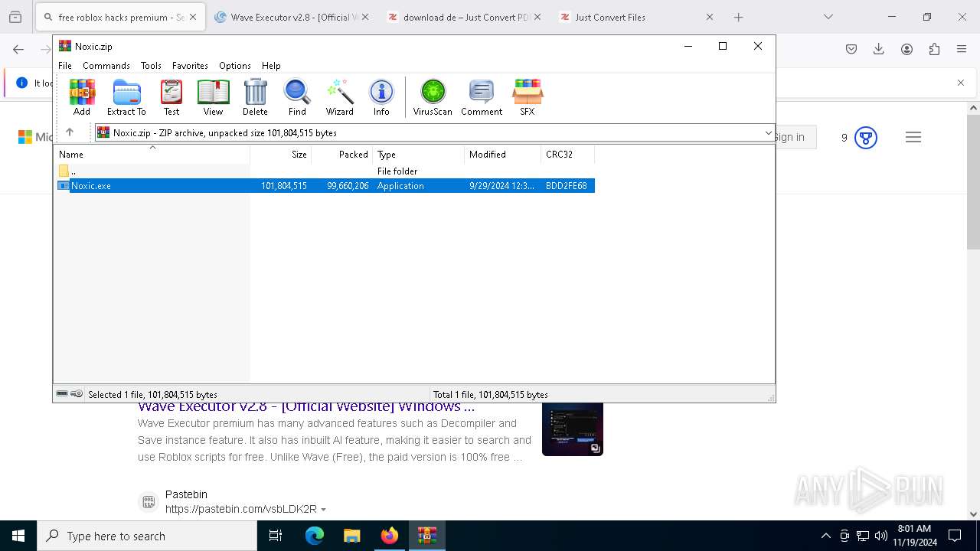This screenshot has height=551, width=980.
Task: Open Firefox extensions icon
Action: 934,49
